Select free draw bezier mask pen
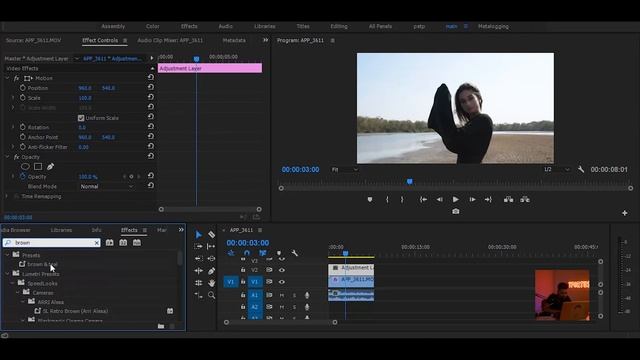Screen dimensions: 640x360 click(x=50, y=167)
